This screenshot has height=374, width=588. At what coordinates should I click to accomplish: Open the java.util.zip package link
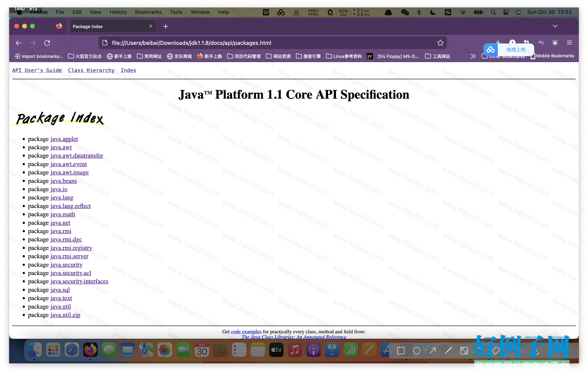tap(65, 315)
